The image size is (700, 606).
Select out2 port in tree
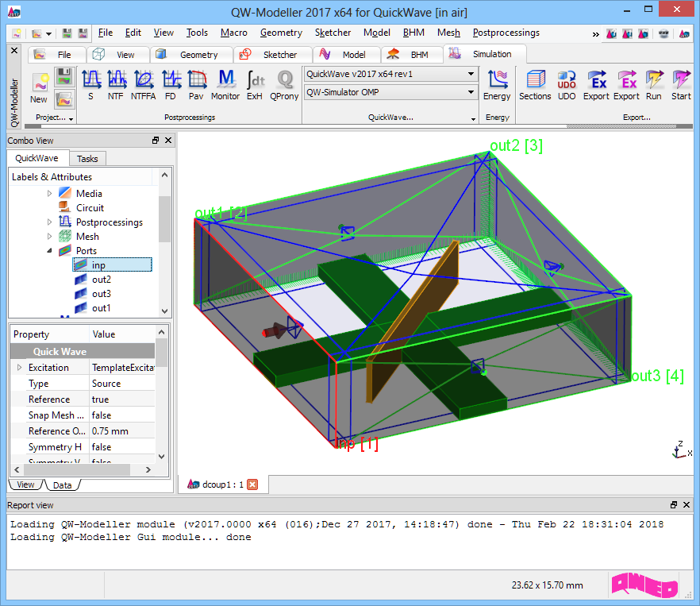(101, 280)
